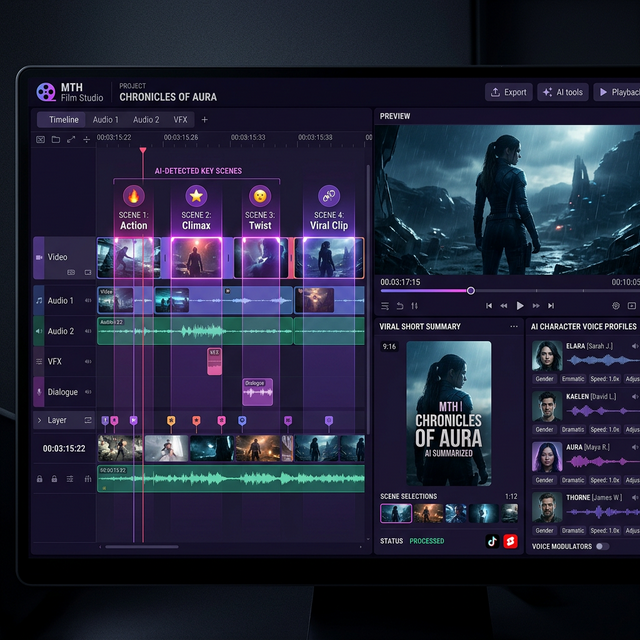Image resolution: width=640 pixels, height=640 pixels.
Task: Click the Playback button
Action: click(x=617, y=92)
